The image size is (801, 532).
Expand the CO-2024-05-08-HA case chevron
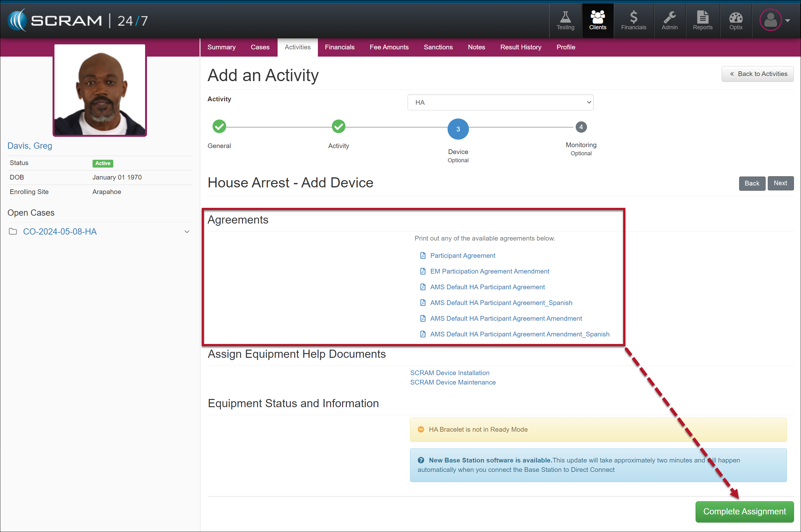coord(187,232)
